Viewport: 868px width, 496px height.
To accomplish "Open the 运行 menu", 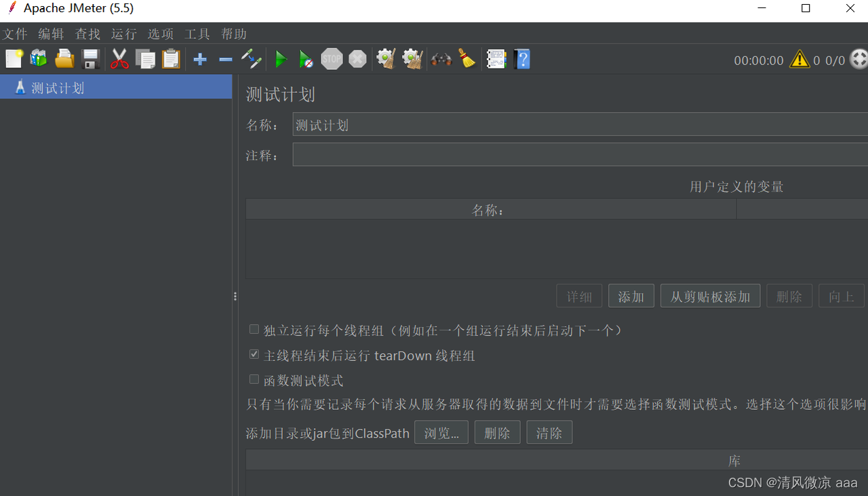I will tap(124, 34).
